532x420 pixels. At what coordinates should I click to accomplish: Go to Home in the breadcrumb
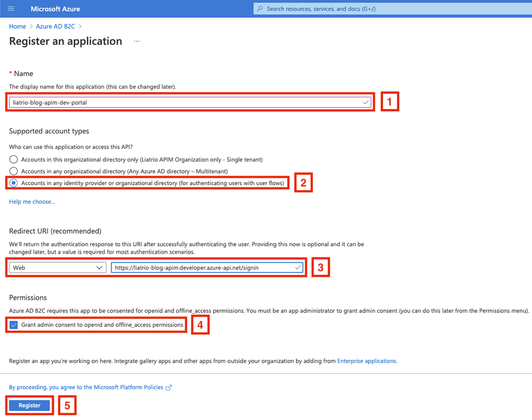coord(18,27)
